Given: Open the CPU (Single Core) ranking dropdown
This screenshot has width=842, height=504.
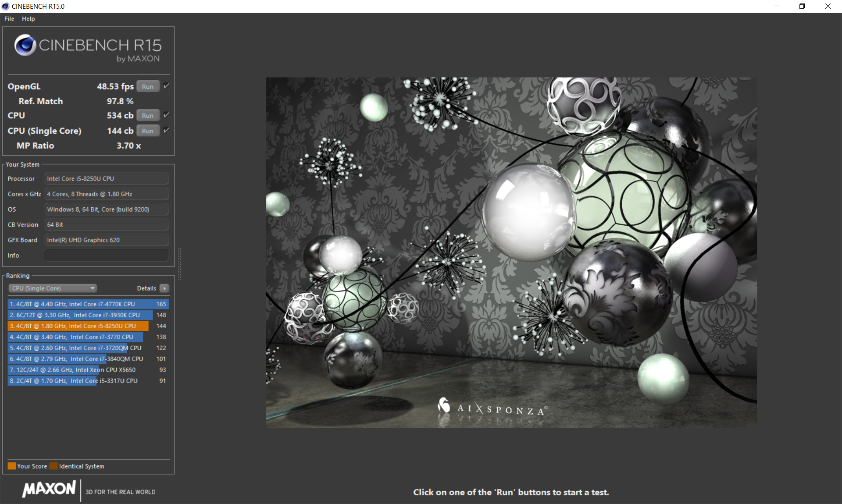Looking at the screenshot, I should pyautogui.click(x=53, y=288).
